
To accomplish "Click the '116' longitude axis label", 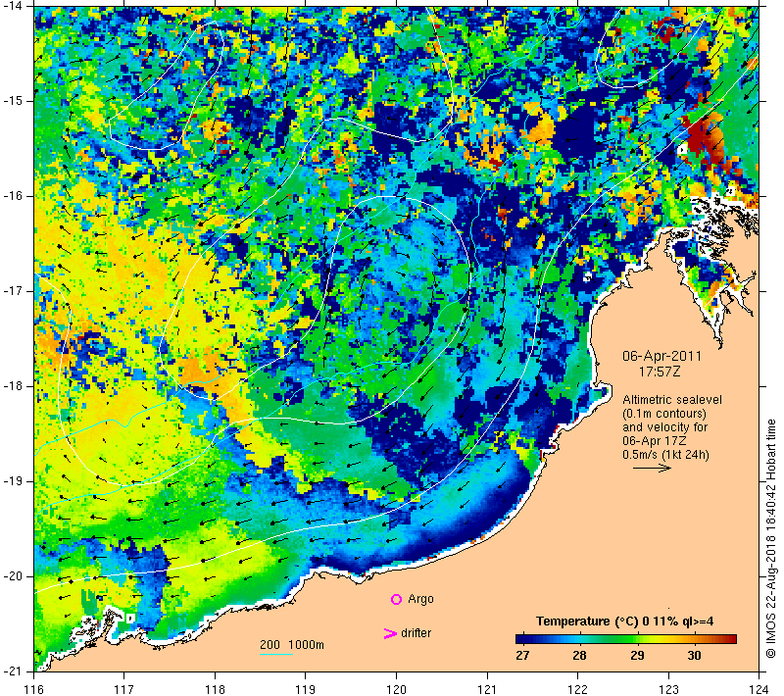I will (34, 689).
